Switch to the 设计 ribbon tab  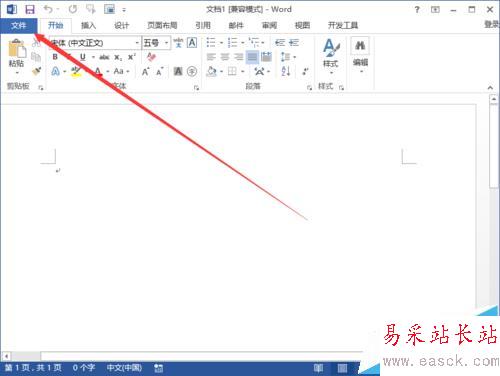[121, 26]
